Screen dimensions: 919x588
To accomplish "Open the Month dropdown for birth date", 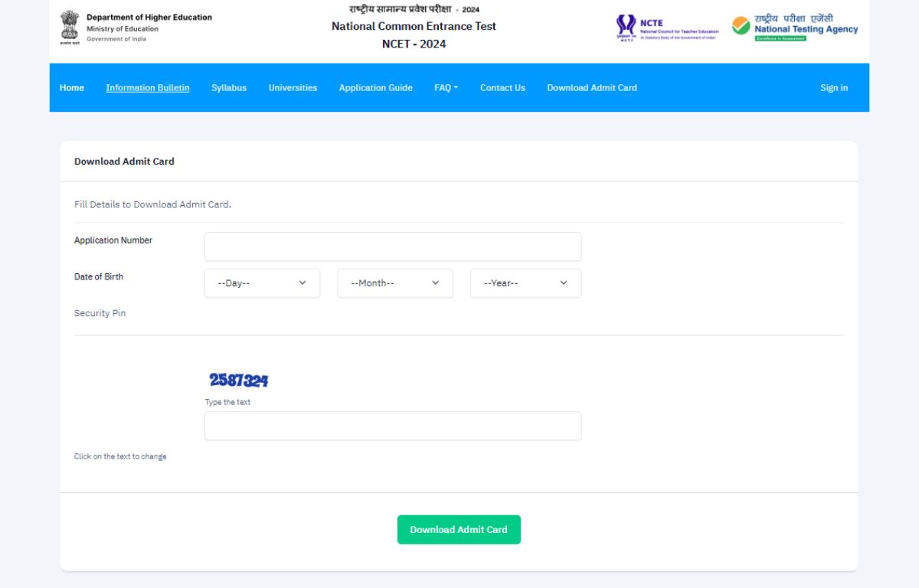I will click(395, 283).
